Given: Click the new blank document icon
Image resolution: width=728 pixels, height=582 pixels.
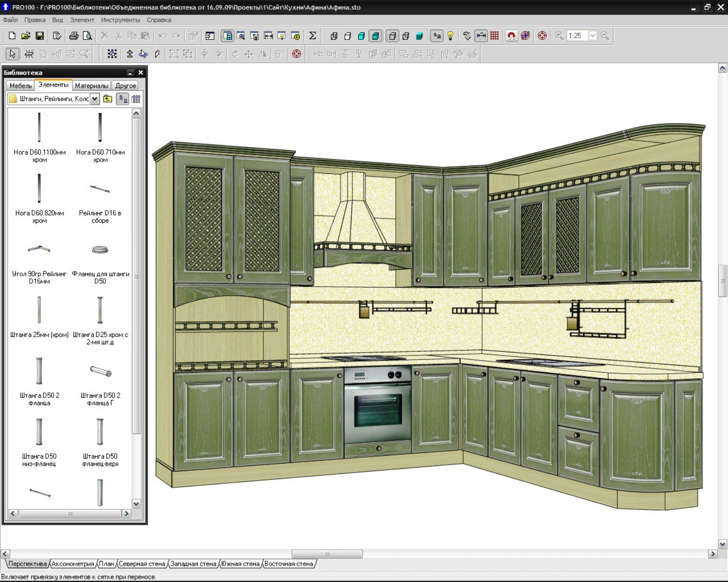Looking at the screenshot, I should point(12,36).
